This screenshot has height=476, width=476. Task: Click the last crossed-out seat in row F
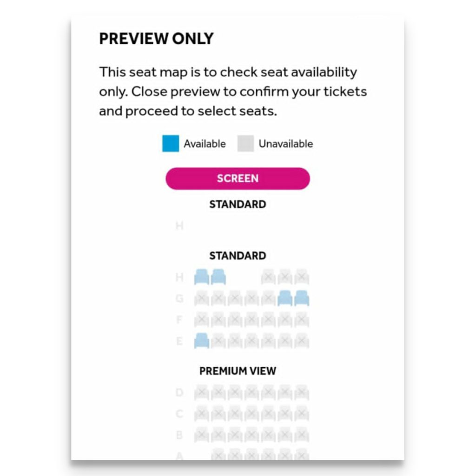click(x=301, y=319)
